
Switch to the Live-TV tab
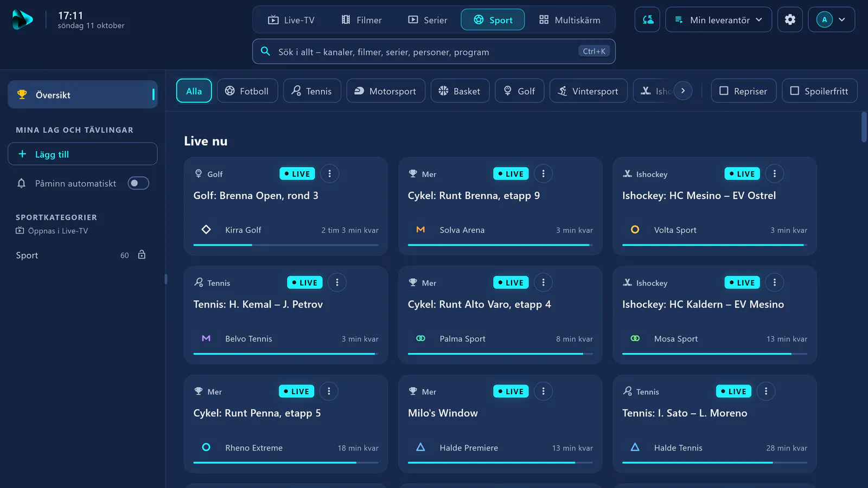click(291, 20)
